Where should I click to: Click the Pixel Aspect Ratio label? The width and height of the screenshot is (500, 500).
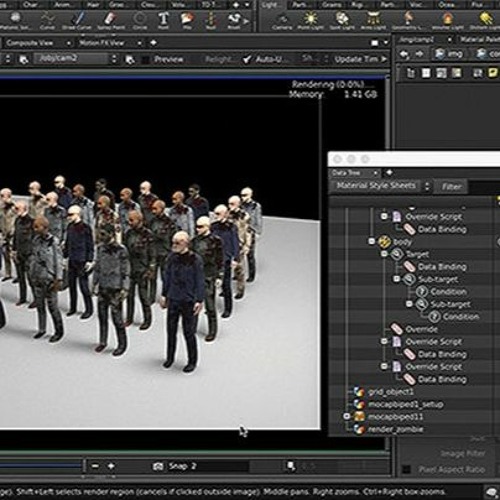pos(451,470)
